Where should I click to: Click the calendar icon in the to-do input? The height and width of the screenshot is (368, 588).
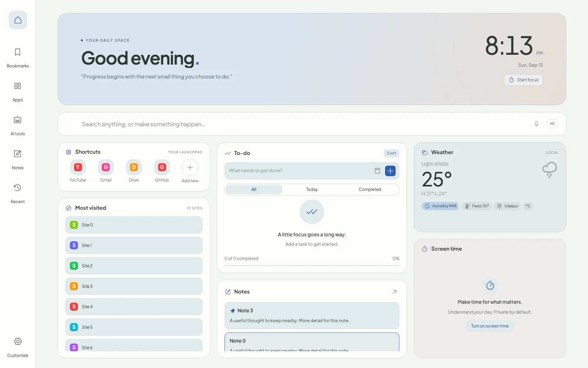click(377, 171)
